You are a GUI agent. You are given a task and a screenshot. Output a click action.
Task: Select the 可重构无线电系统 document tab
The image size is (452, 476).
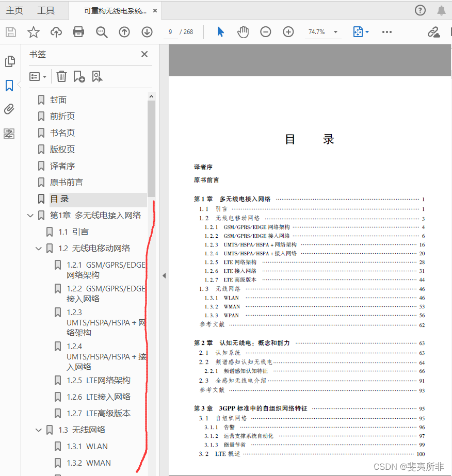pyautogui.click(x=116, y=11)
